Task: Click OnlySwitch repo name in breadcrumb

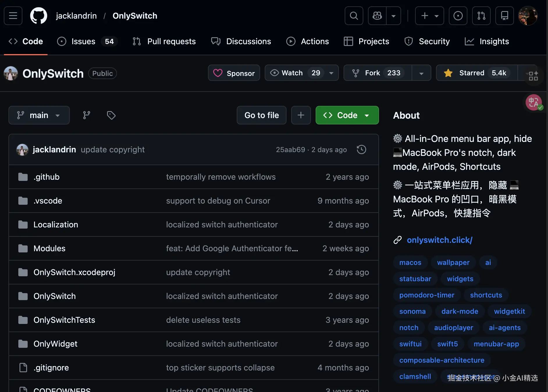Action: point(135,16)
